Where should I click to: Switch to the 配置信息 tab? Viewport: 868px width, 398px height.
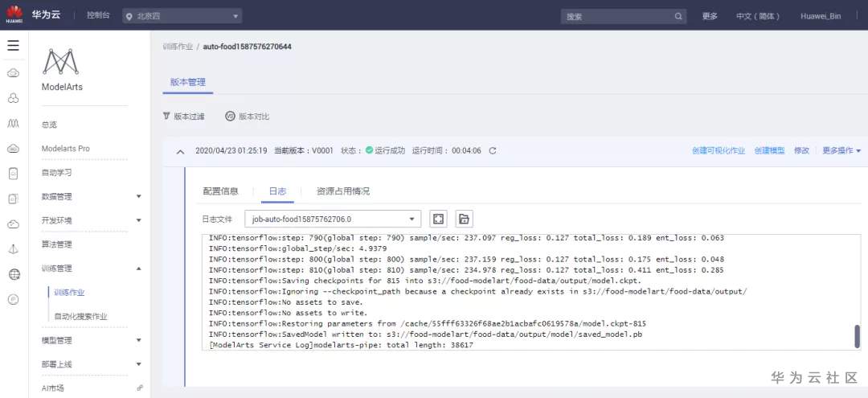(x=220, y=191)
